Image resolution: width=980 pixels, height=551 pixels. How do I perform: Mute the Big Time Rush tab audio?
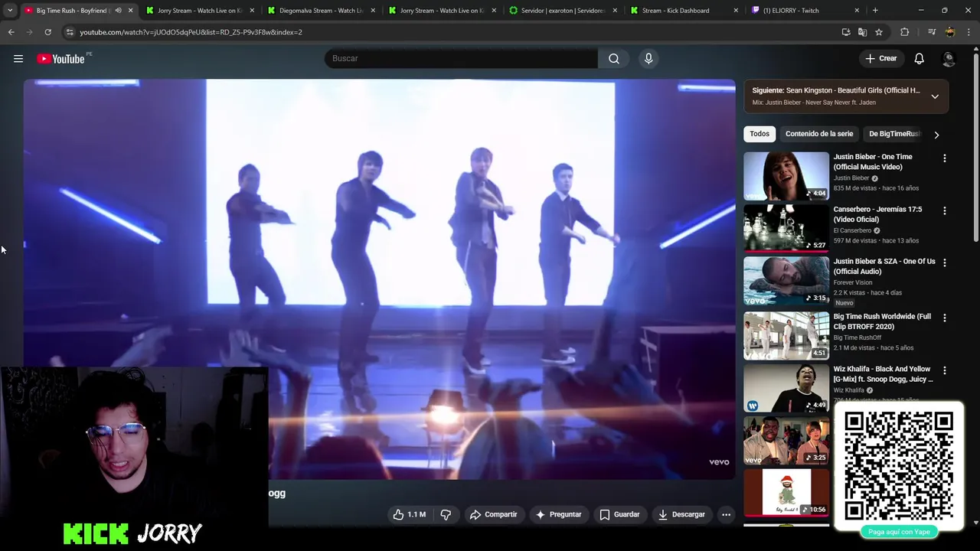click(118, 11)
